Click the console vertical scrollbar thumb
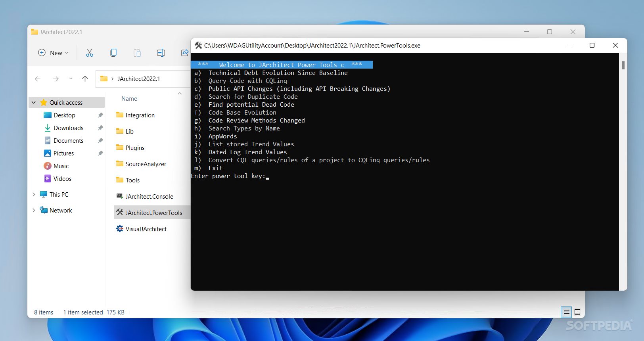644x341 pixels. (x=623, y=65)
